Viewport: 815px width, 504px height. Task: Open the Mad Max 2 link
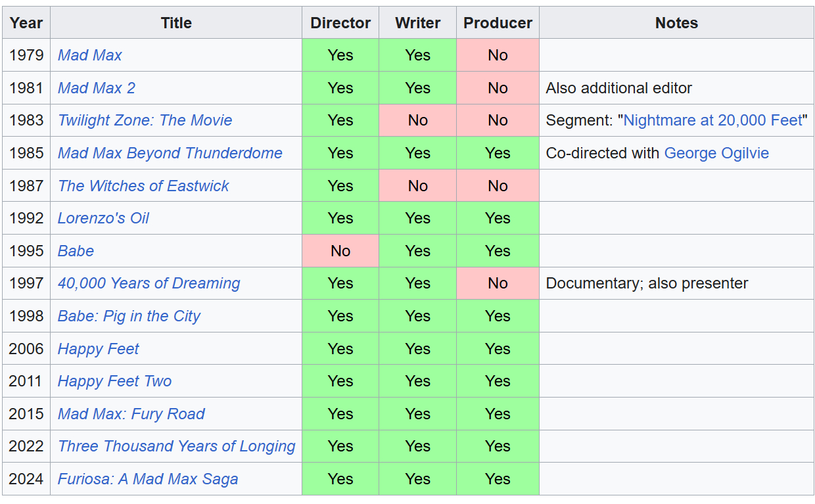(96, 88)
